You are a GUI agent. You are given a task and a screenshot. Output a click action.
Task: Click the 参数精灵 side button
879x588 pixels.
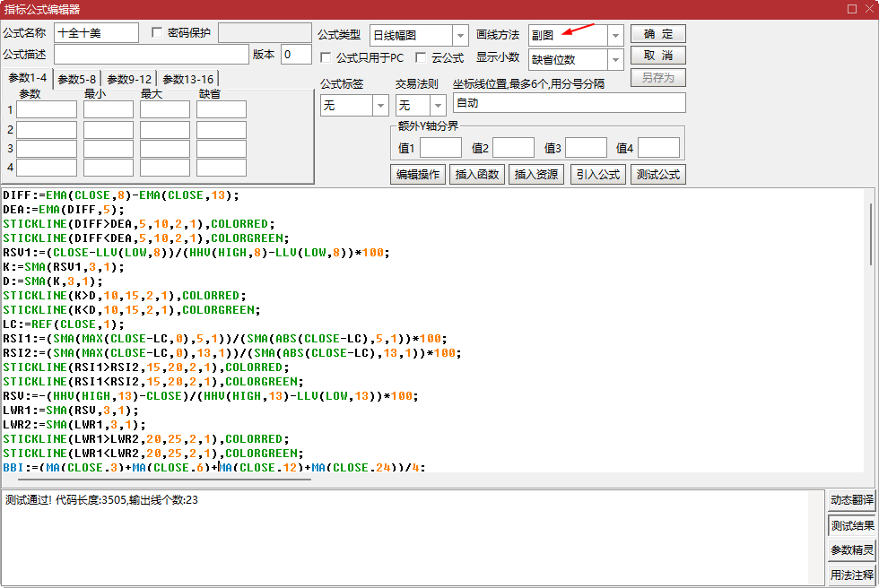(851, 550)
